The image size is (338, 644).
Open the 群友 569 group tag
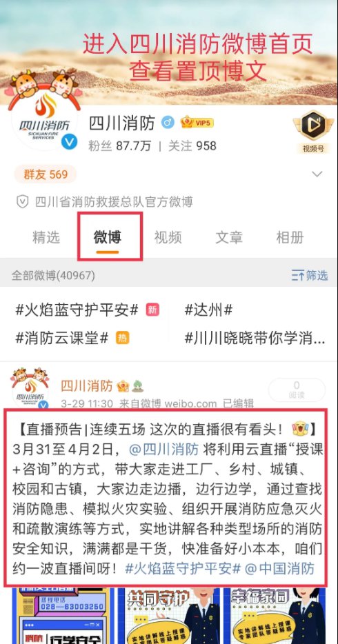[45, 174]
